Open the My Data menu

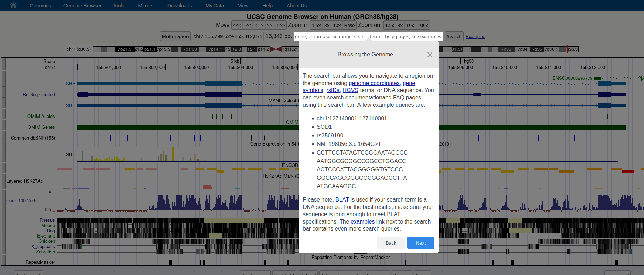(214, 6)
